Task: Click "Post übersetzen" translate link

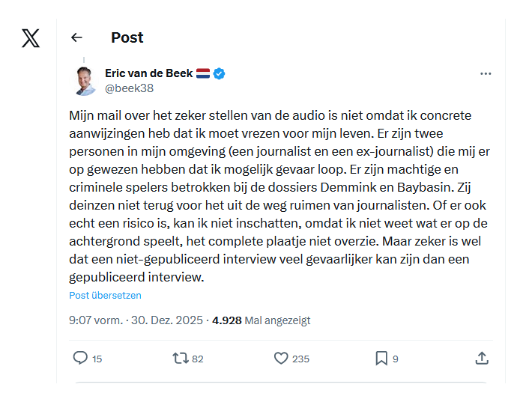Action: [105, 295]
